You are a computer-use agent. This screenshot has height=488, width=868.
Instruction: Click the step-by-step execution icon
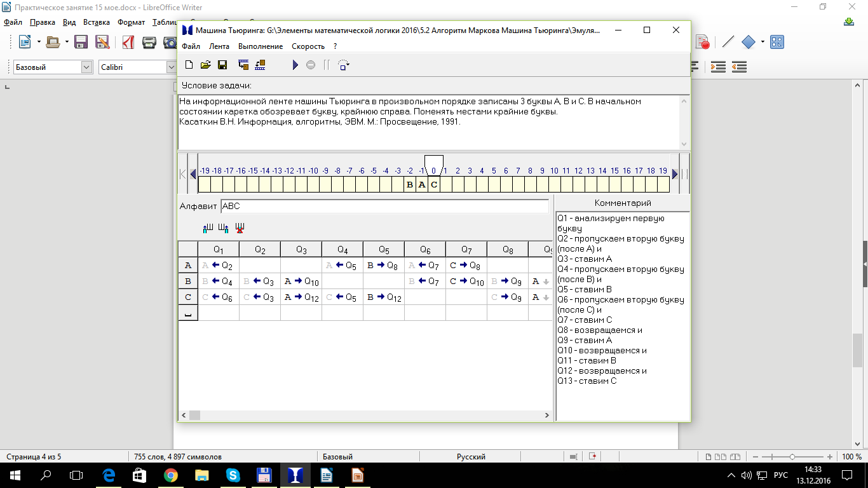[x=344, y=65]
